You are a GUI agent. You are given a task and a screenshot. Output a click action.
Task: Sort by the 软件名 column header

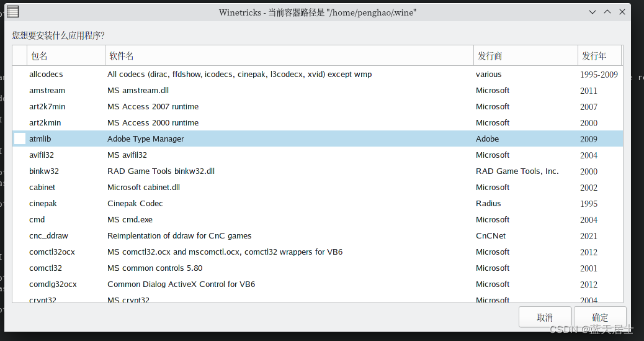[x=289, y=55]
